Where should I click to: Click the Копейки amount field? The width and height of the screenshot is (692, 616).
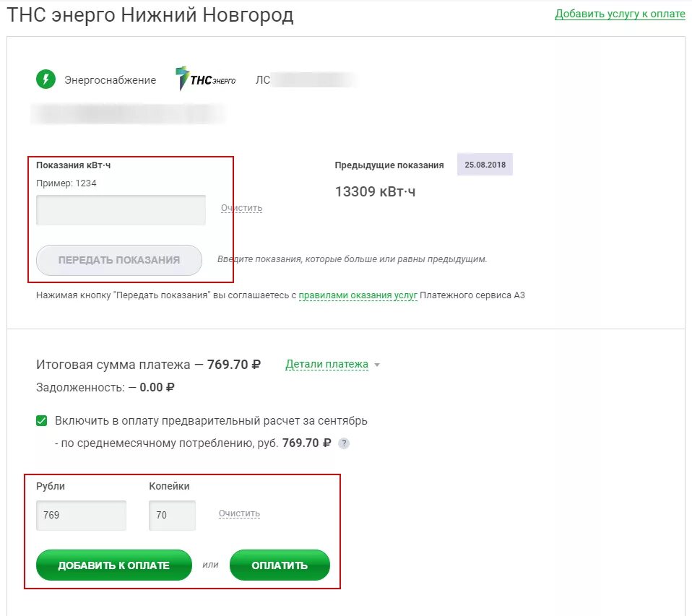[172, 515]
